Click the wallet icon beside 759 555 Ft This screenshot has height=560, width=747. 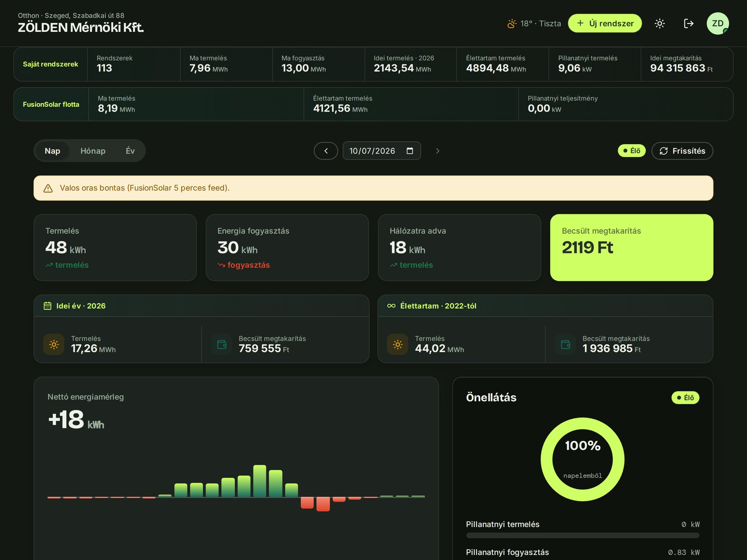click(222, 344)
